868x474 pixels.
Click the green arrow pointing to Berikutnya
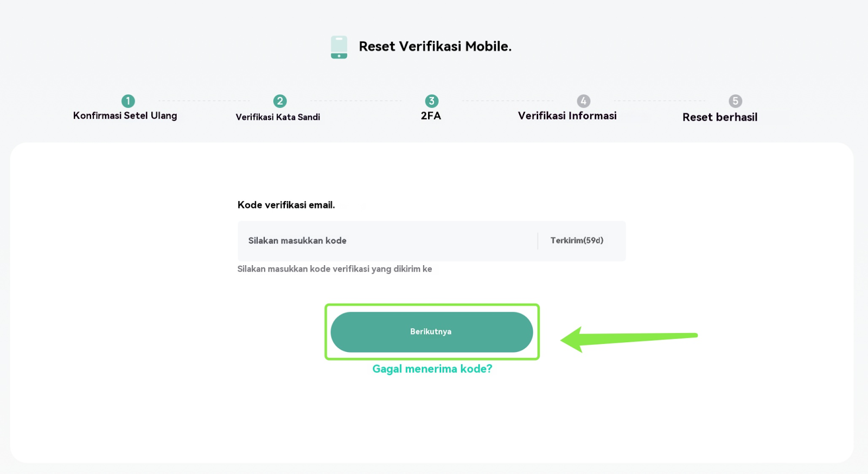pyautogui.click(x=629, y=339)
